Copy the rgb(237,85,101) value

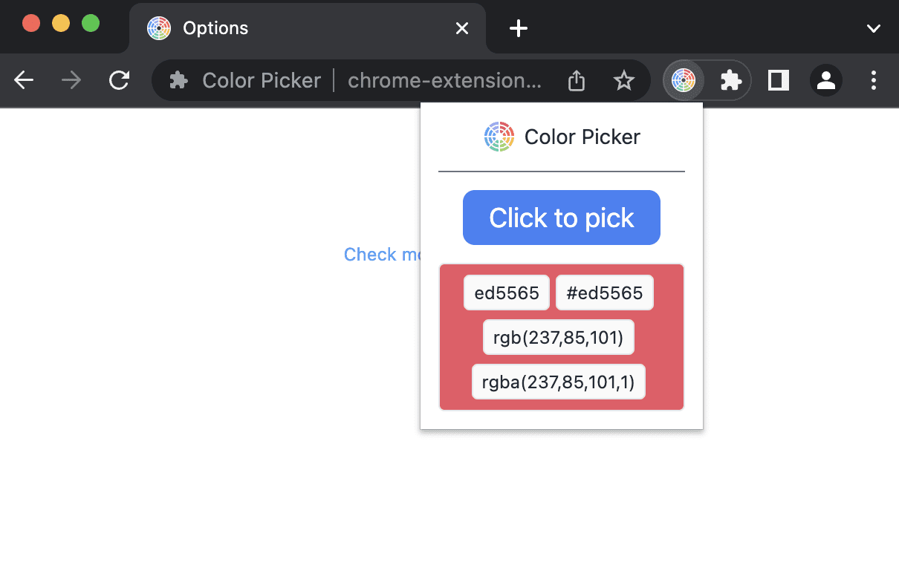(559, 338)
